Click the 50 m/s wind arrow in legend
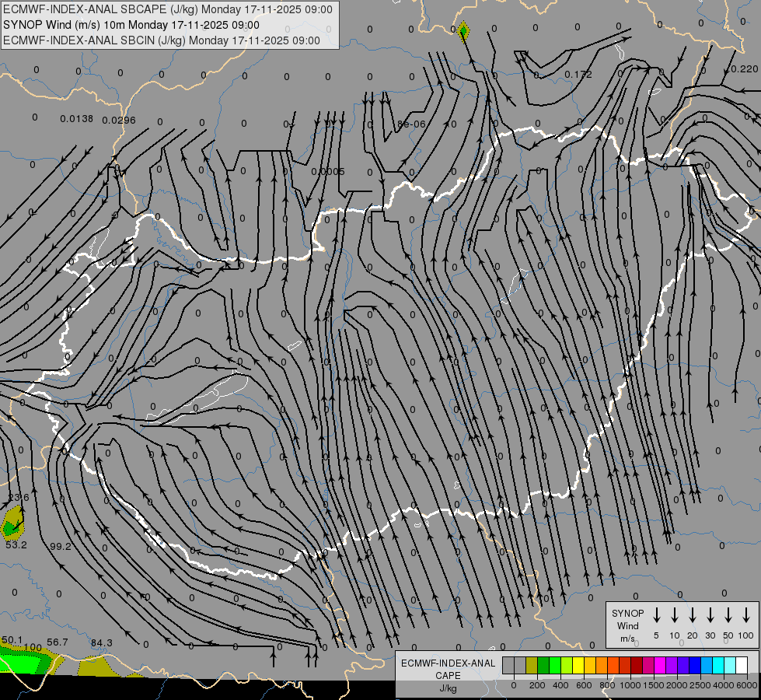Image resolution: width=761 pixels, height=700 pixels. [728, 615]
